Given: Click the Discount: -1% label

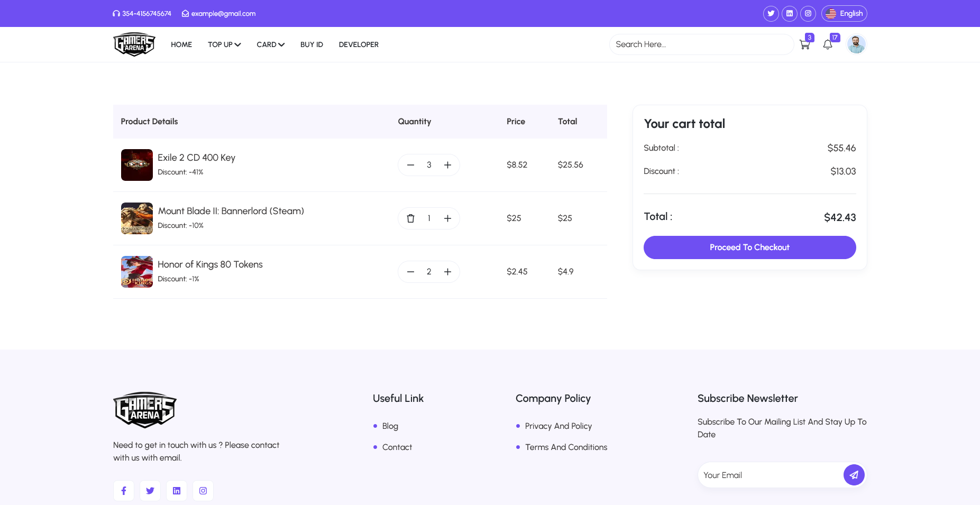Looking at the screenshot, I should [178, 279].
